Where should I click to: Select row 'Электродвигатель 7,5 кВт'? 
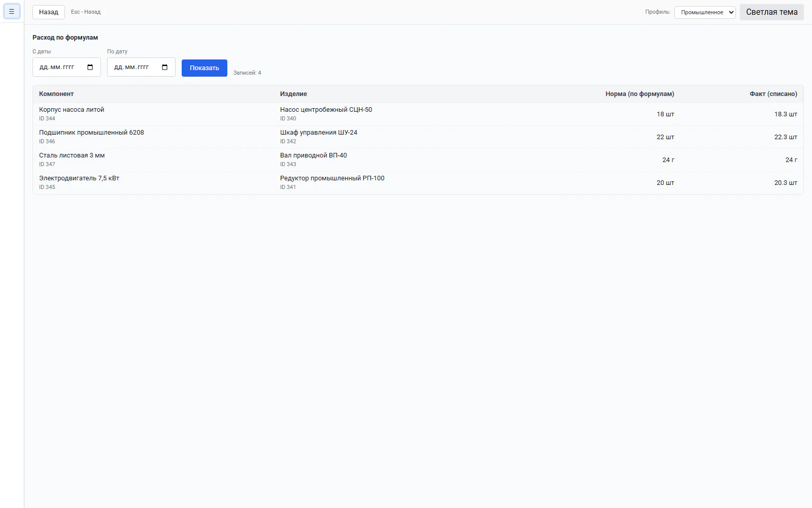418,183
